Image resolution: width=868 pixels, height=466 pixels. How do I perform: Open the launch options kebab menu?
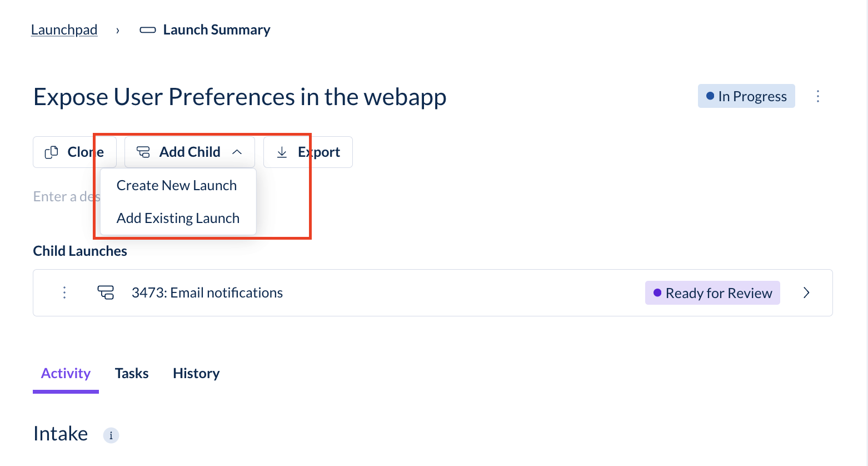pyautogui.click(x=818, y=96)
